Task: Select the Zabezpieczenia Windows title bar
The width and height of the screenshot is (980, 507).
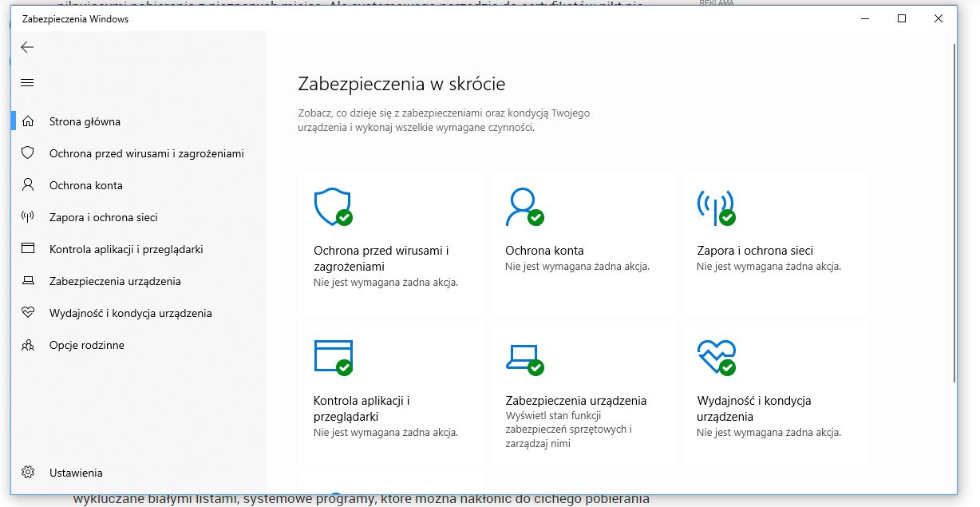Action: click(77, 19)
